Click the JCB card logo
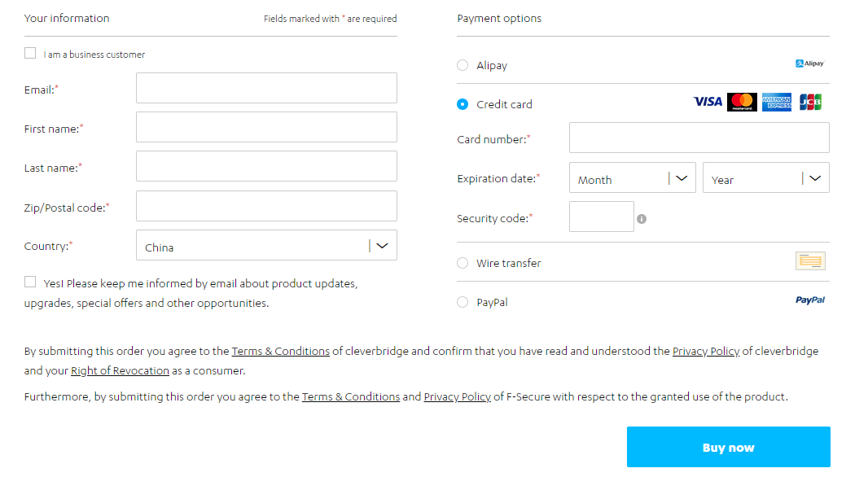Viewport: 868px width, 477px height. [810, 102]
